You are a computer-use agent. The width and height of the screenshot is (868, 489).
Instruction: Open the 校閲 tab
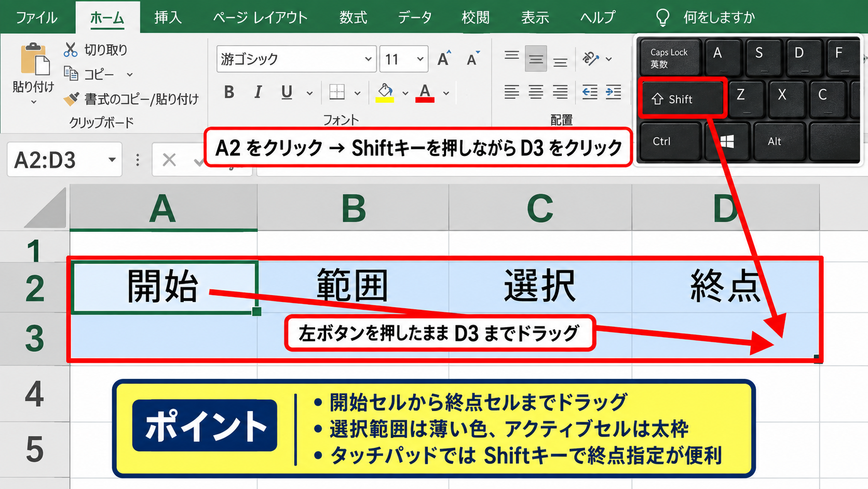(476, 18)
